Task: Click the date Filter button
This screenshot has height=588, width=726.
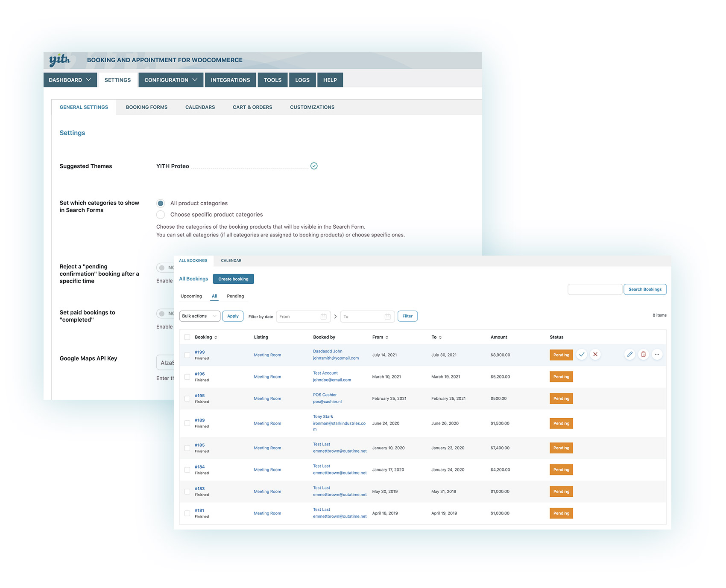Action: pos(407,316)
